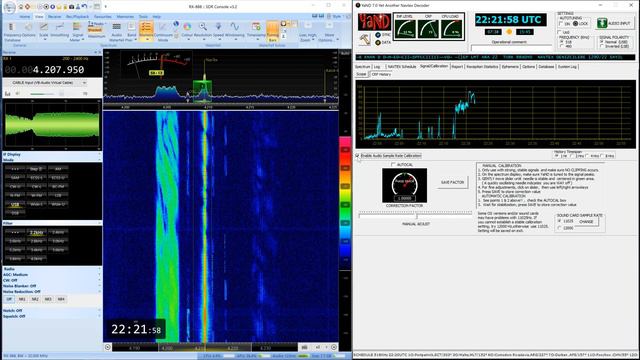Open the waterfall Colour dropdown
The image size is (640, 360).
pos(187,30)
